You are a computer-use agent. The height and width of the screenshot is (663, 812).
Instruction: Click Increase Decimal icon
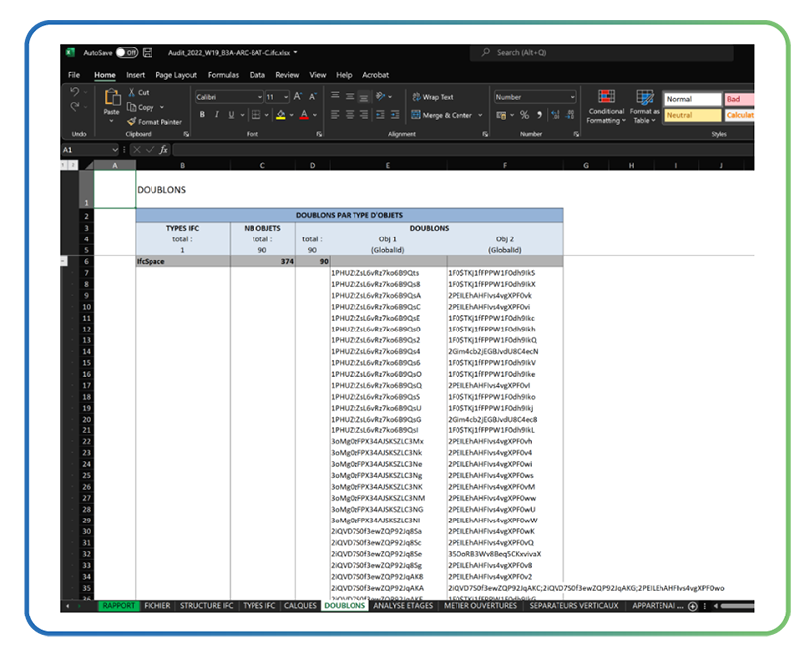click(556, 115)
